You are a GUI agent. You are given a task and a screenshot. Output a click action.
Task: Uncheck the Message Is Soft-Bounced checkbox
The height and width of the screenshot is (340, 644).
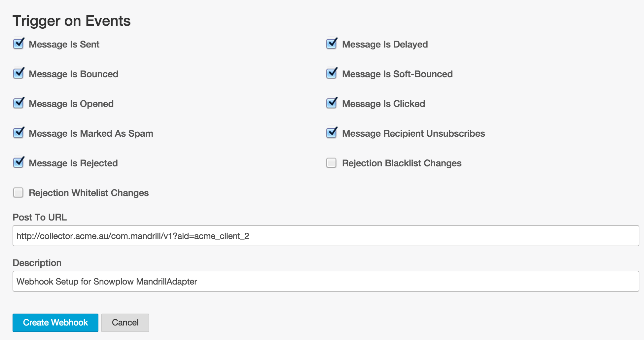(332, 74)
